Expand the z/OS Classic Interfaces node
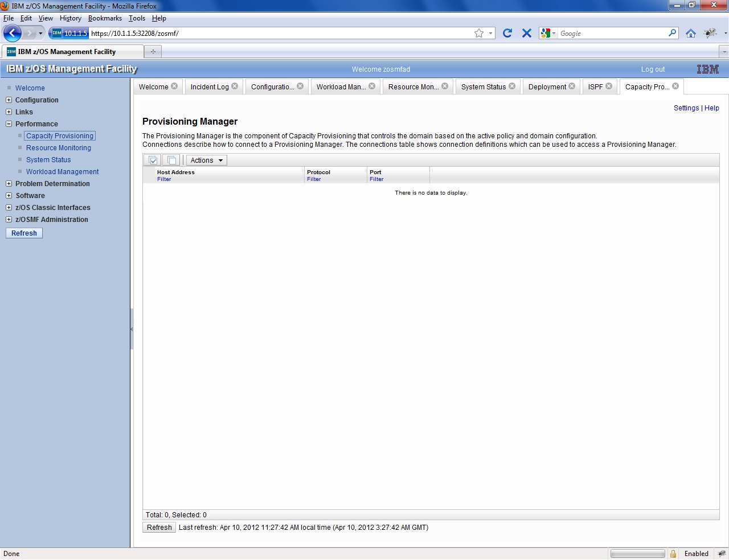This screenshot has width=729, height=560. (x=9, y=208)
